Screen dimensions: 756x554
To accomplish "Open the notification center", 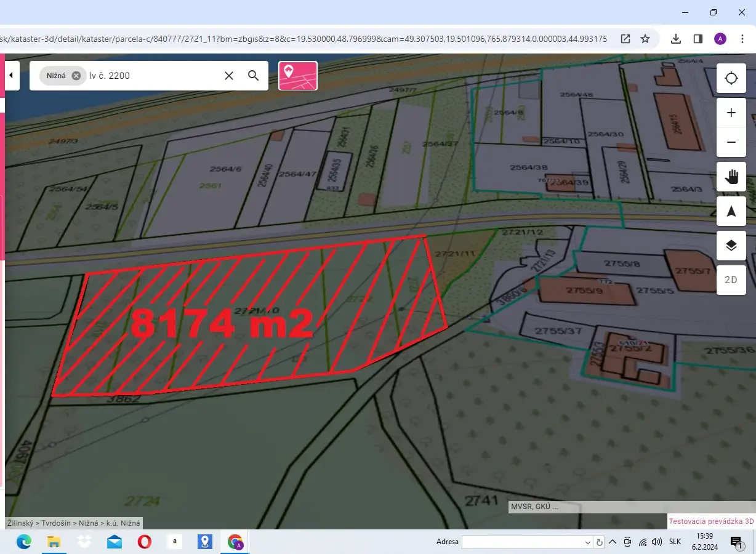I will 736,542.
